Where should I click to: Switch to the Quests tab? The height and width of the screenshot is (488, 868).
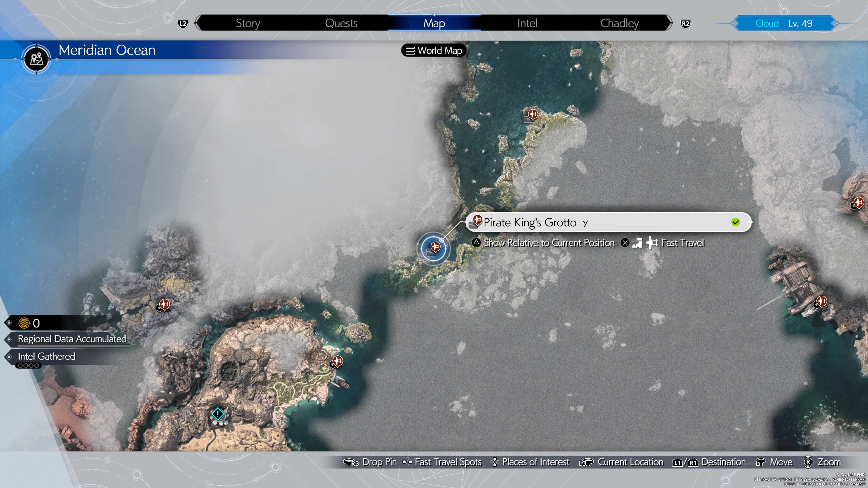click(341, 23)
